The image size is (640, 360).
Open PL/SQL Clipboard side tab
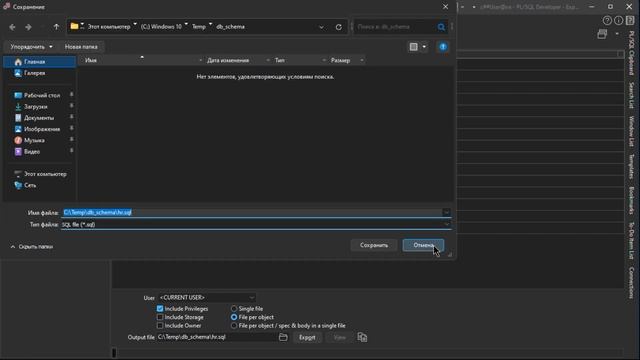pos(631,53)
